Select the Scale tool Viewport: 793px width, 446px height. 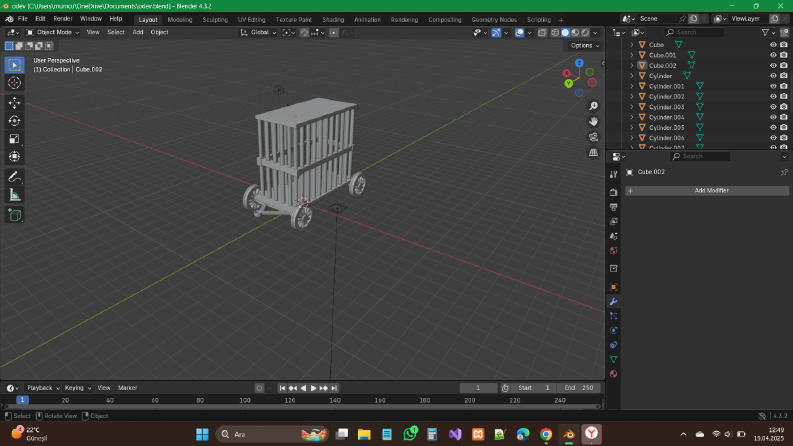click(x=14, y=139)
